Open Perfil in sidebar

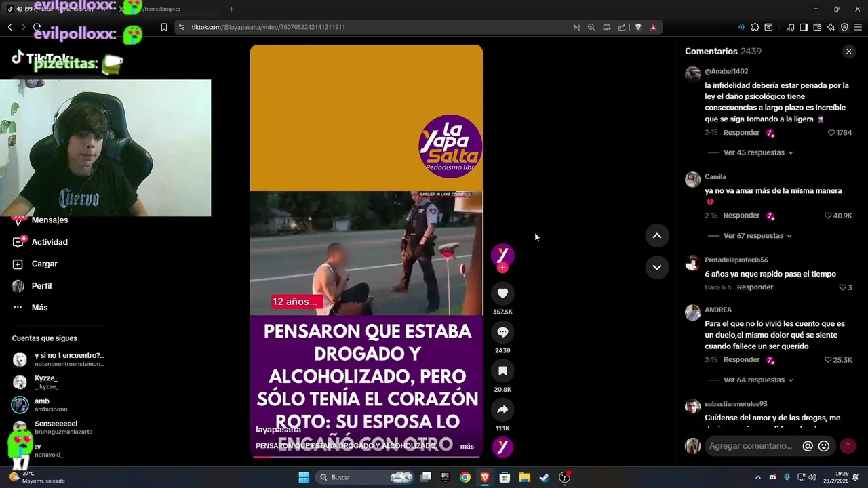pyautogui.click(x=33, y=286)
